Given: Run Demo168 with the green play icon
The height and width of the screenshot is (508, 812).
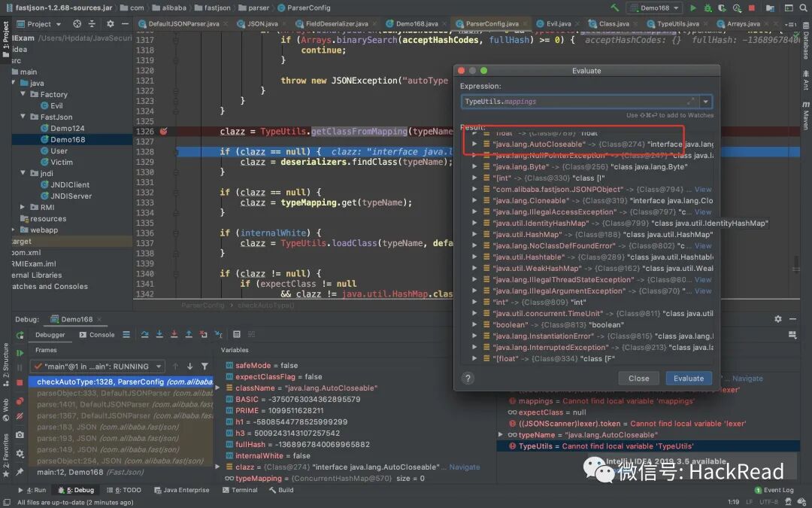Looking at the screenshot, I should coord(692,8).
